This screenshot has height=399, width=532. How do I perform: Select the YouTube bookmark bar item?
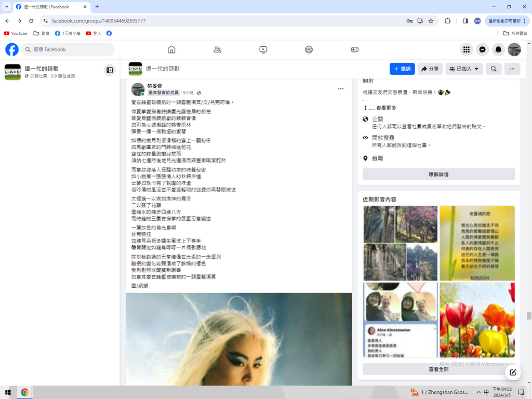(x=16, y=33)
